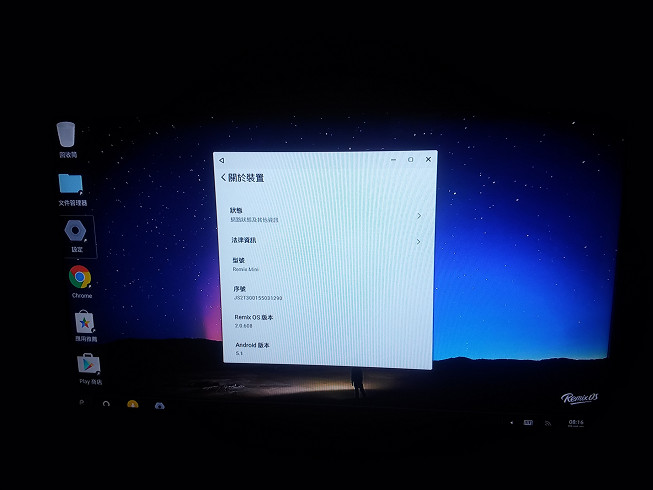Open the 文件管理器 file manager icon

tap(72, 189)
